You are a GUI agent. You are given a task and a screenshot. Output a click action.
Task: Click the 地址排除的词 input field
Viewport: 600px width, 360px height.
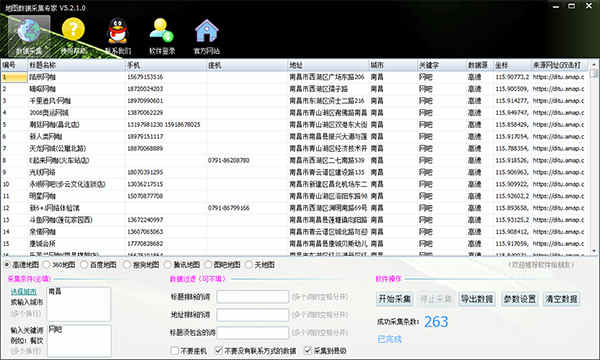tap(253, 315)
